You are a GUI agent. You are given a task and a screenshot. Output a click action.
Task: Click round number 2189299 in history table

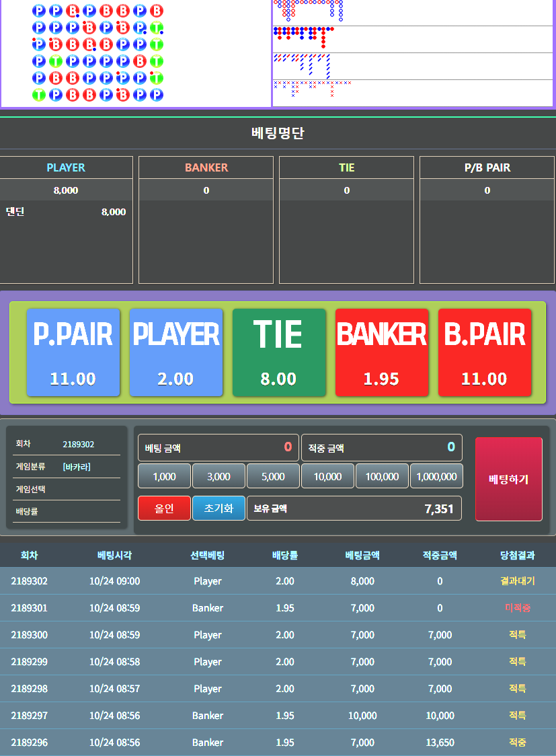[30, 662]
